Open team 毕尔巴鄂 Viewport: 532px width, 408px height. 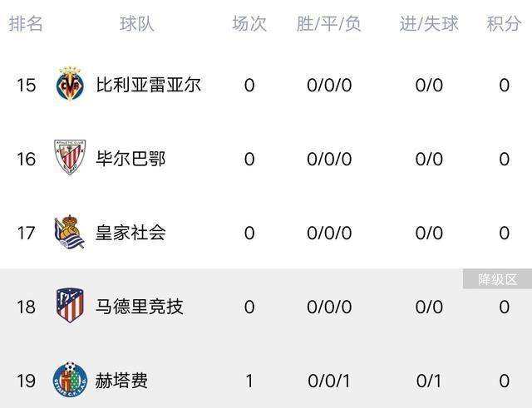click(131, 159)
